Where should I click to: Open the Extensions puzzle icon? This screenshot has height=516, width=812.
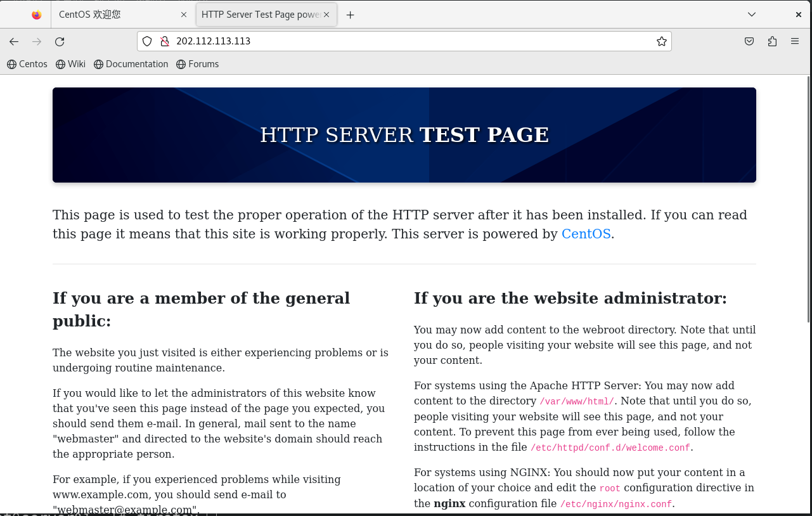click(772, 42)
